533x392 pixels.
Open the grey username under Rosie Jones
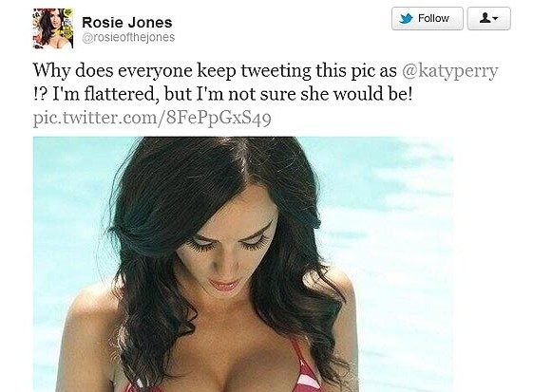pos(128,37)
